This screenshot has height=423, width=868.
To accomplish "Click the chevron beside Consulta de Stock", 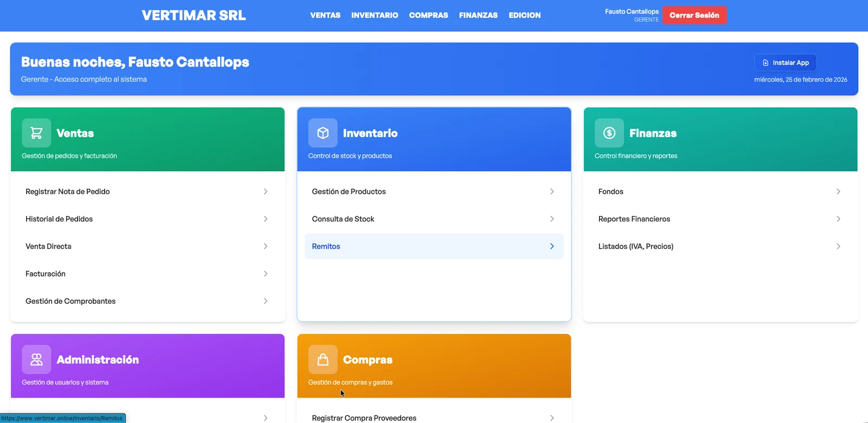I will coord(552,219).
